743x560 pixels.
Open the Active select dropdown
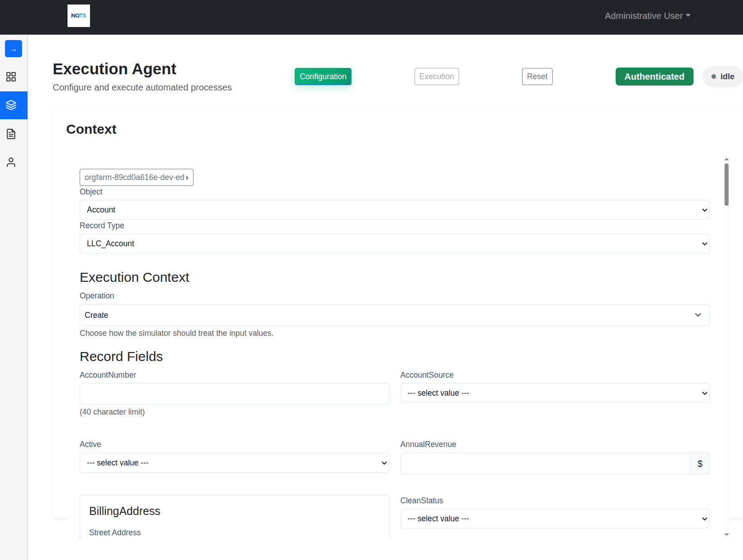pyautogui.click(x=234, y=463)
